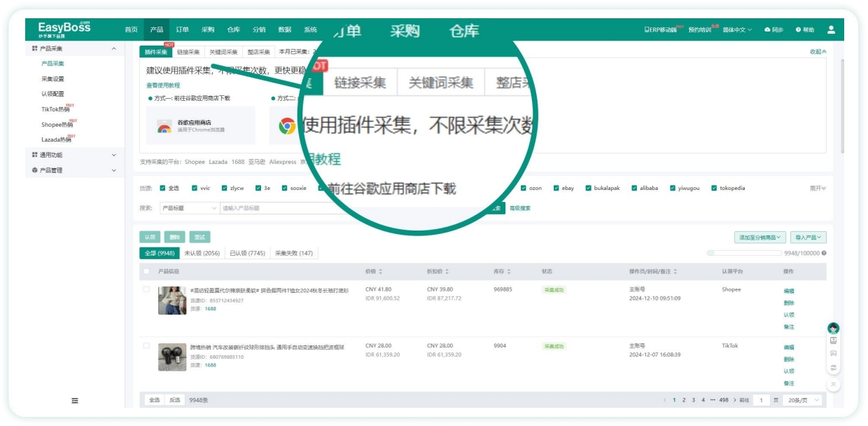Switch to the 采集失败 (147) tab
This screenshot has height=426, width=868.
tap(294, 253)
